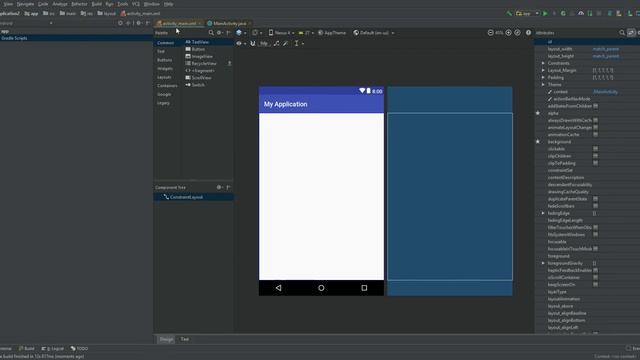The width and height of the screenshot is (640, 360).
Task: Open the Text tab
Action: (185, 339)
